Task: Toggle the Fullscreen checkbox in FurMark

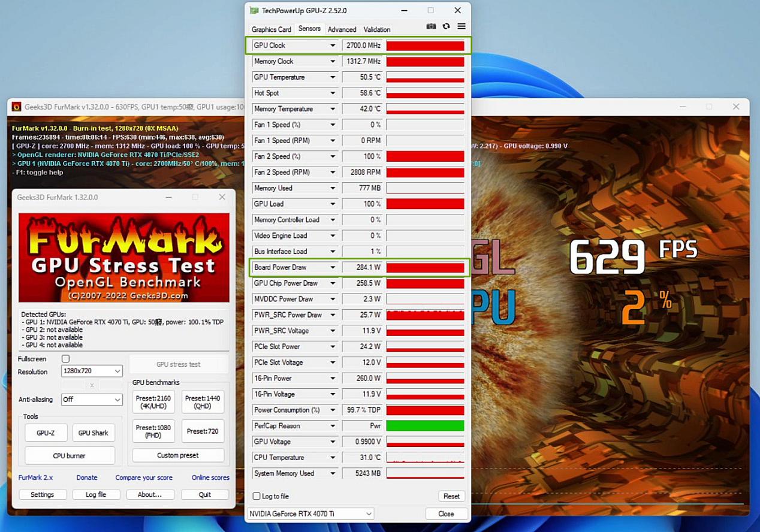Action: [66, 359]
